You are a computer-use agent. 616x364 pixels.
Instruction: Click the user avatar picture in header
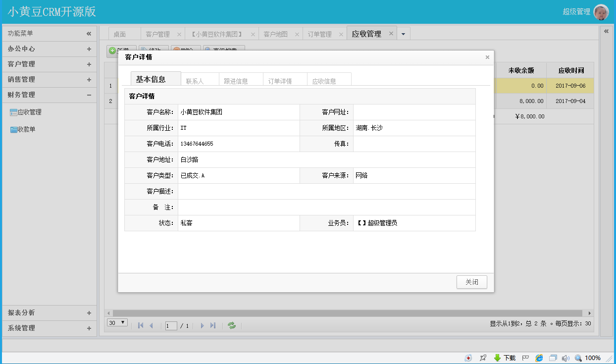[x=601, y=12]
